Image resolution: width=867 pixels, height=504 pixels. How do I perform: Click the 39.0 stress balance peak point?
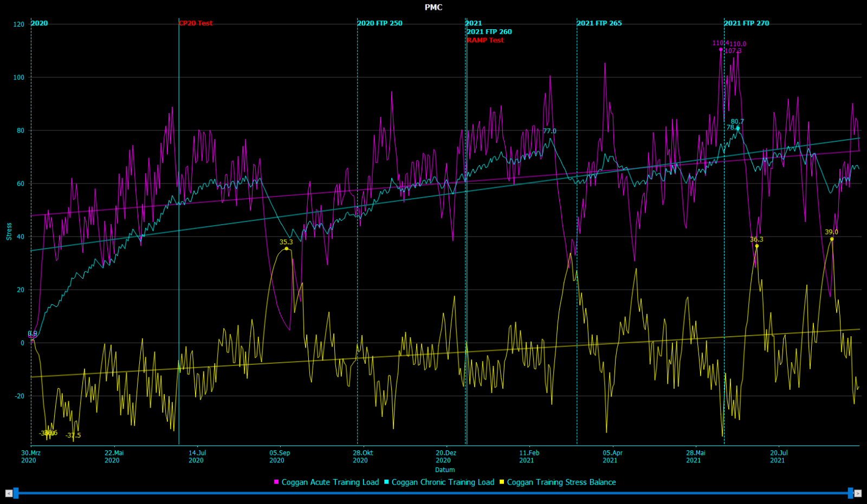tap(832, 239)
